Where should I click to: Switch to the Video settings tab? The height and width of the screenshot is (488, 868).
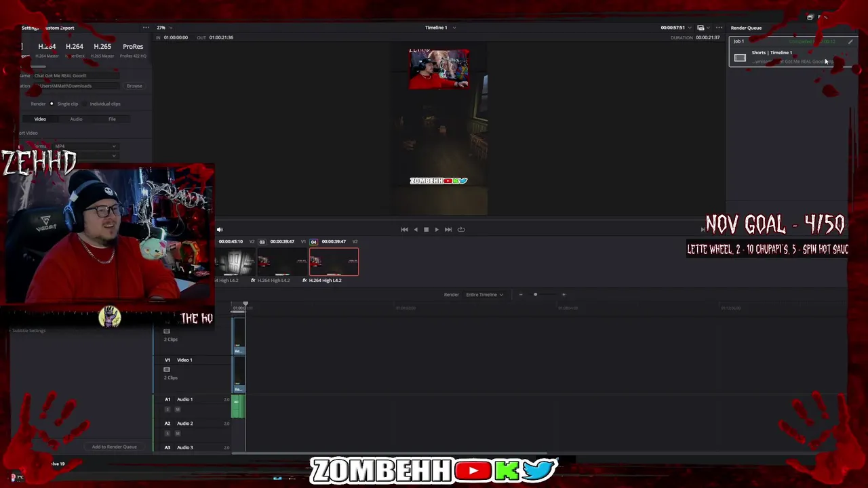tap(40, 119)
